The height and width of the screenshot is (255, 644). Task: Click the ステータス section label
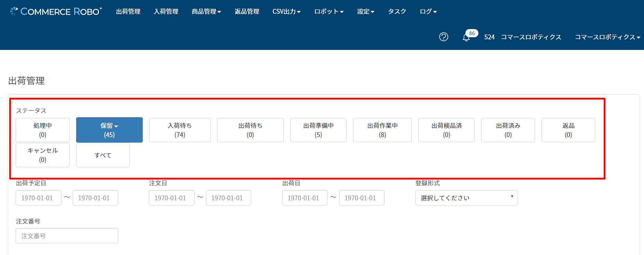point(31,110)
